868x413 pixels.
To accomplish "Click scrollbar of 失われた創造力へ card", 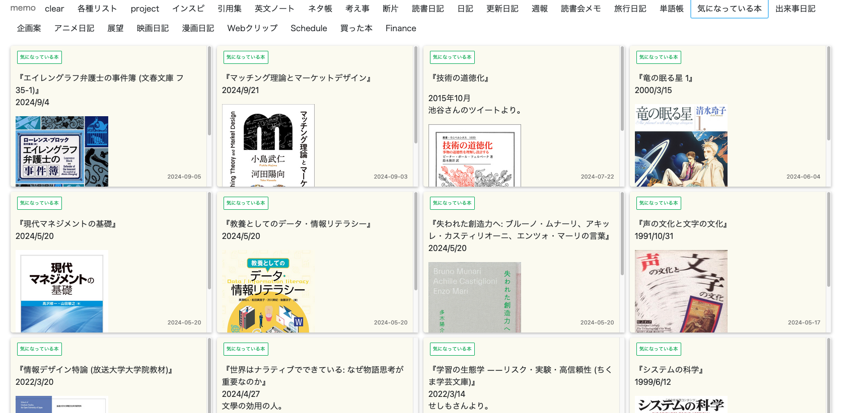I will [622, 234].
